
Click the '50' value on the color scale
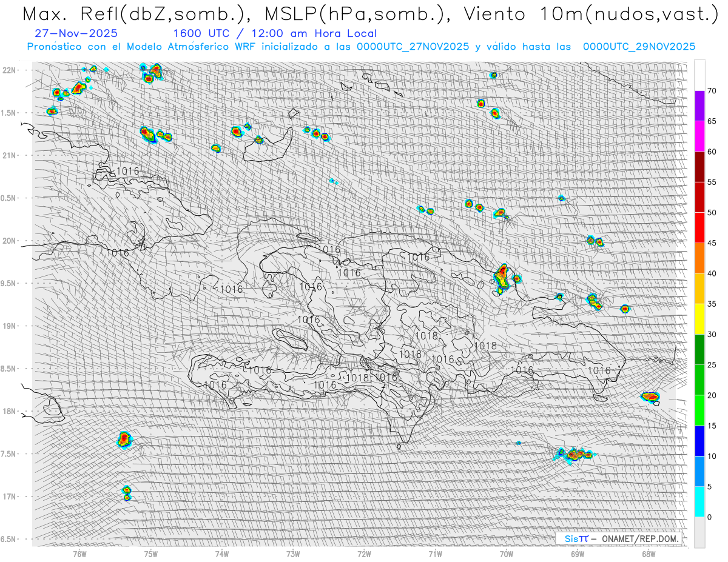(x=712, y=213)
